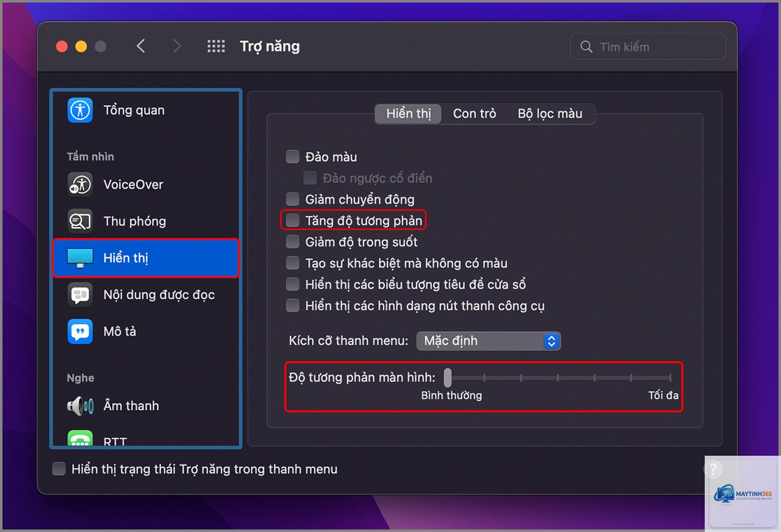Check Hiển thị các hình dạng nút thanh công cụ
This screenshot has width=781, height=532.
click(293, 306)
